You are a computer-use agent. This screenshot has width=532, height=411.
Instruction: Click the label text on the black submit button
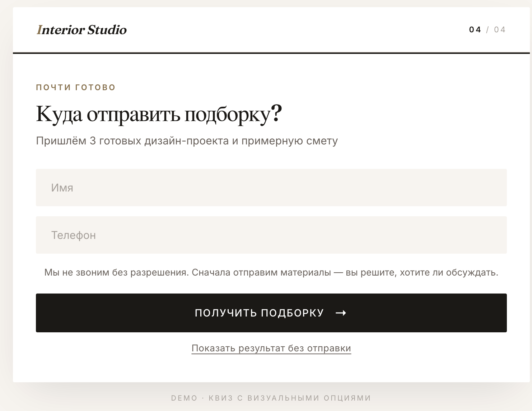[259, 313]
